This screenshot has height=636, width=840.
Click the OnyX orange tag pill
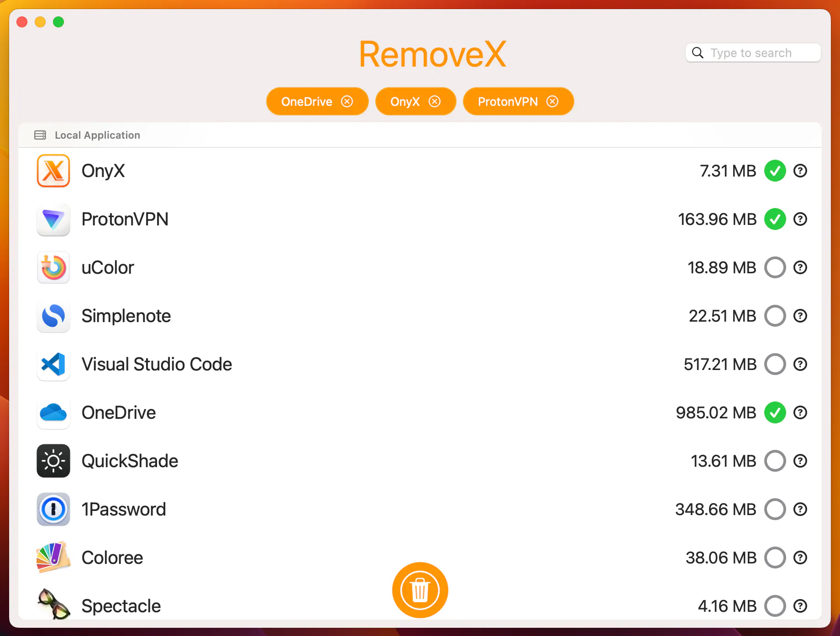coord(415,101)
